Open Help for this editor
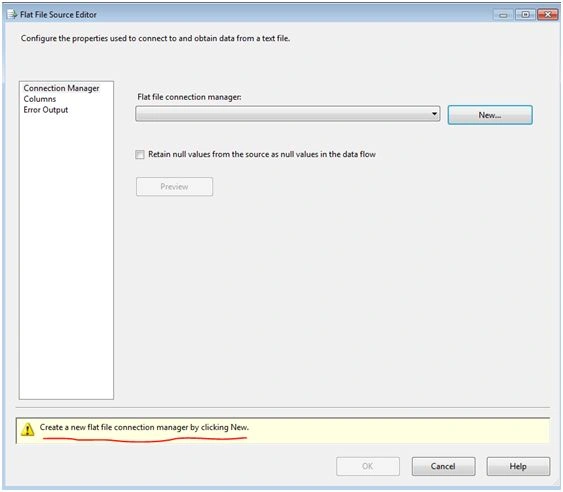 (x=518, y=466)
